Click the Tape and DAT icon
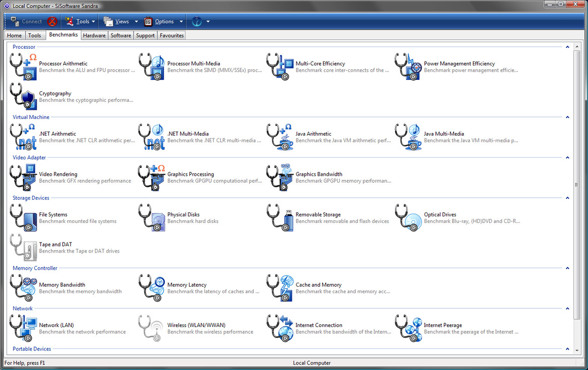588x370 pixels. point(23,248)
